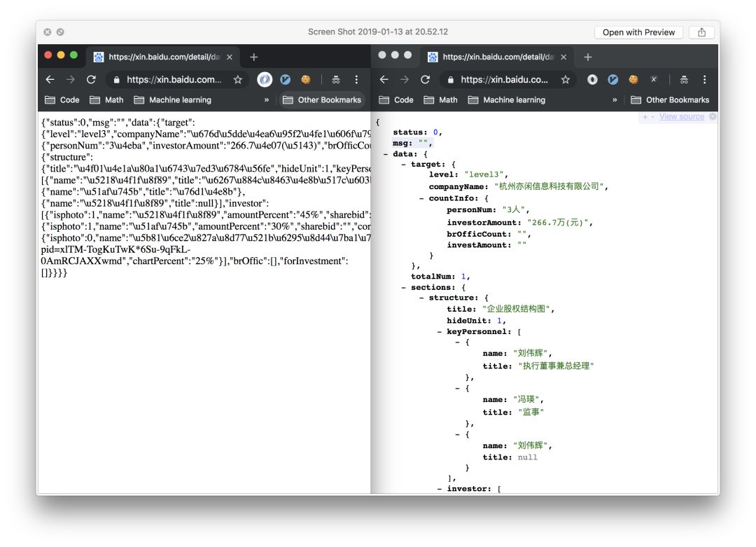Click Open with Preview button
This screenshot has height=547, width=756.
[x=638, y=32]
